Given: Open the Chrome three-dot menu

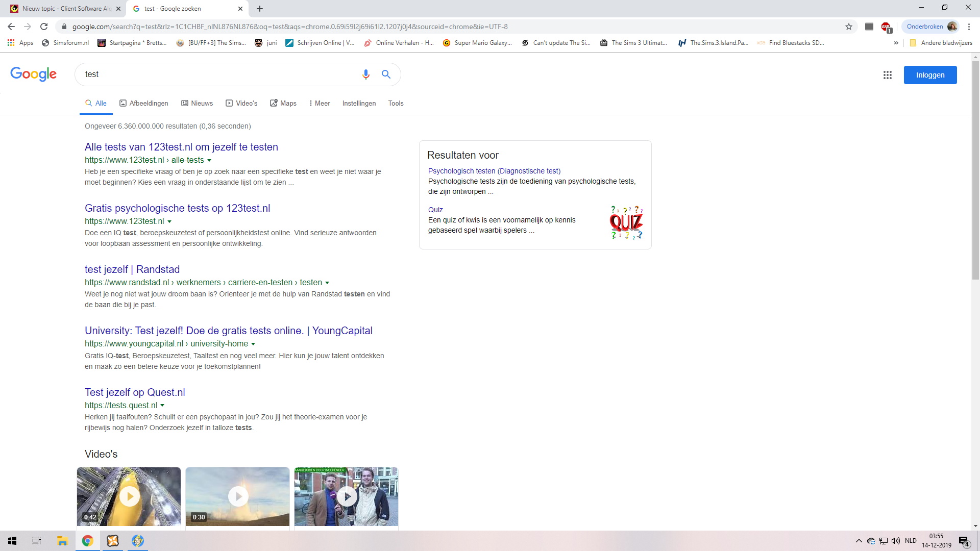Looking at the screenshot, I should (969, 27).
